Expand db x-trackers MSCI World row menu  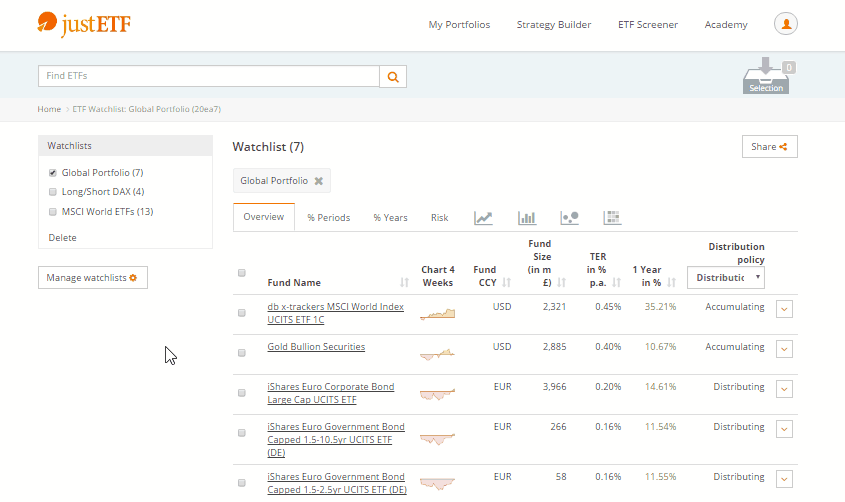784,308
